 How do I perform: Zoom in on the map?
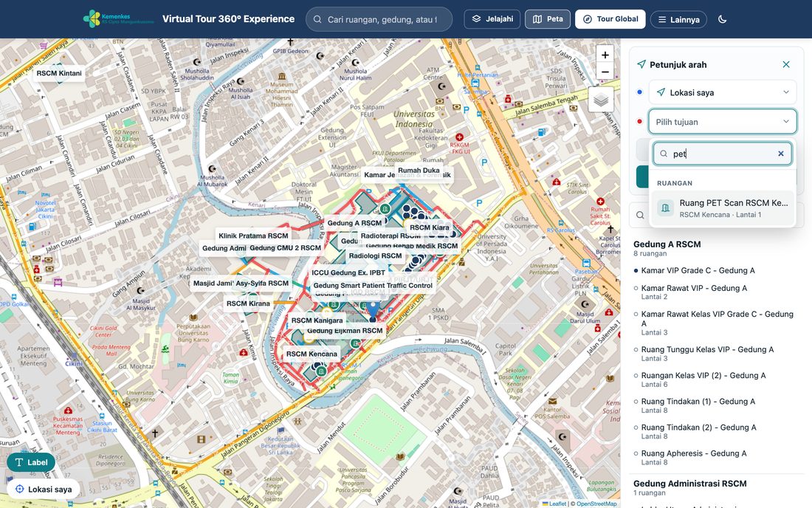(x=605, y=55)
